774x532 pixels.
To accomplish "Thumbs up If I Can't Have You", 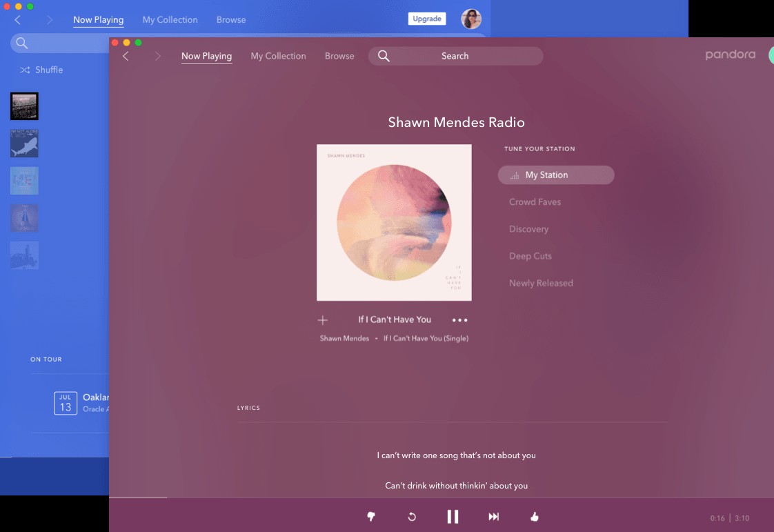I will pos(535,517).
